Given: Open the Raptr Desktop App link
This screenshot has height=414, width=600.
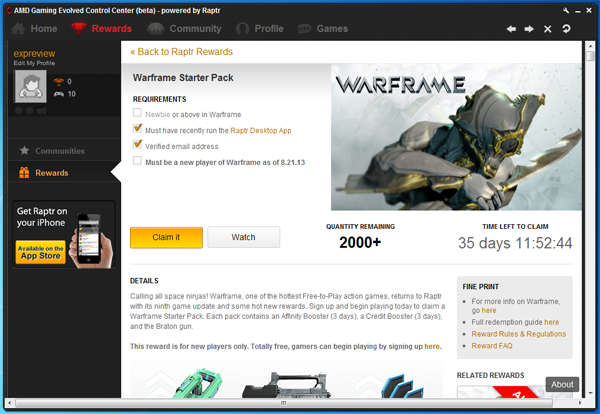Looking at the screenshot, I should [261, 130].
